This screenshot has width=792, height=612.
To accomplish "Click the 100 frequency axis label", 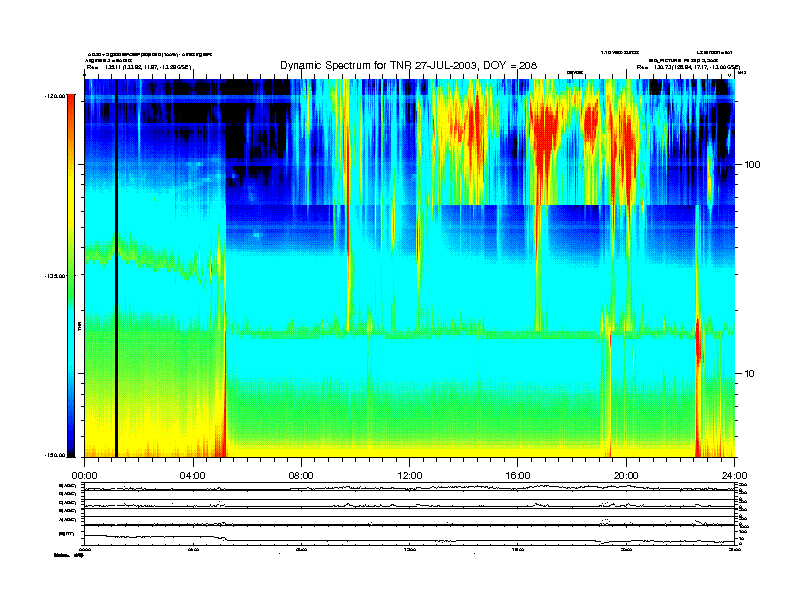I will tap(753, 165).
